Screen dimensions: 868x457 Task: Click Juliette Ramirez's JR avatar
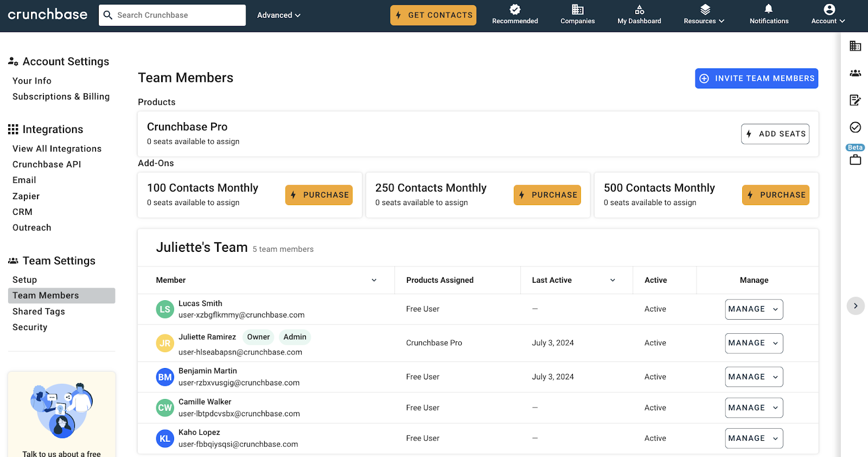click(165, 343)
